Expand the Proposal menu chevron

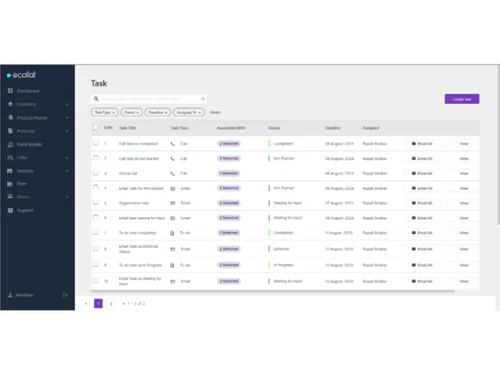click(x=67, y=131)
